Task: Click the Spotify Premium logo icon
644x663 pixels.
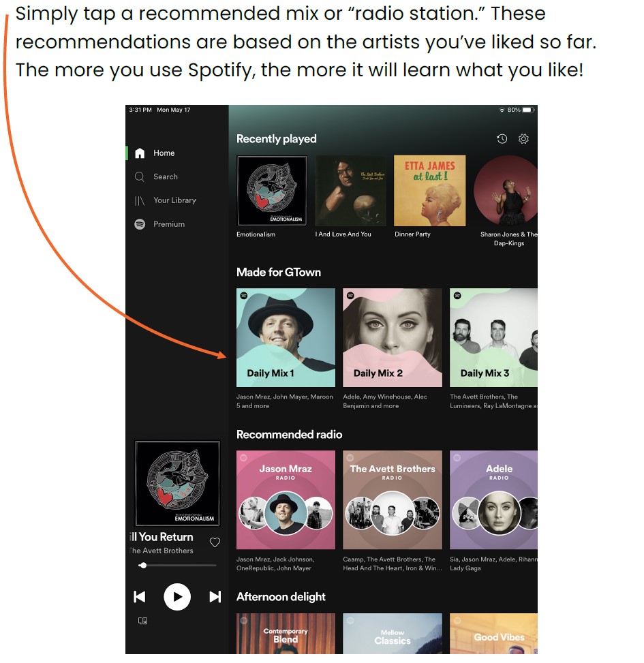Action: click(140, 224)
